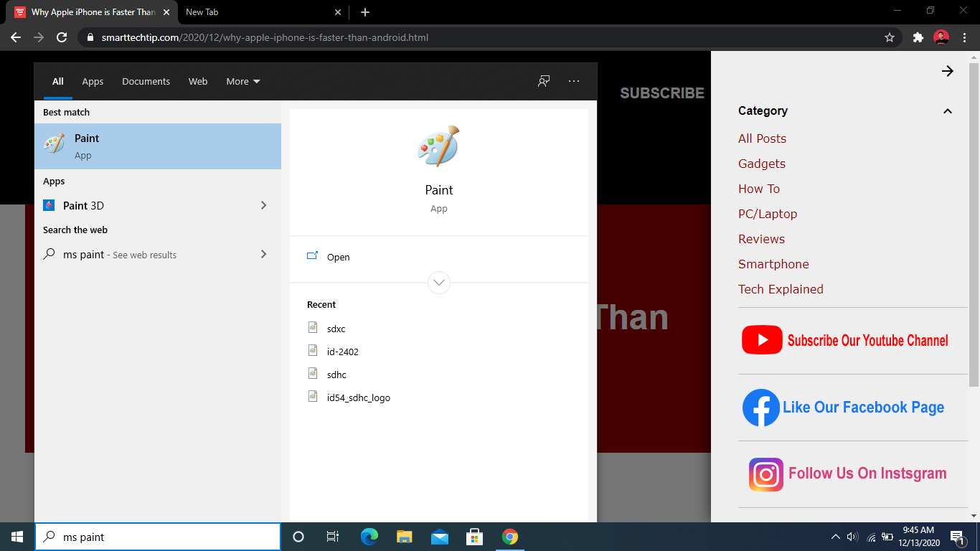
Task: Open Microsoft Store from taskbar
Action: 474,537
